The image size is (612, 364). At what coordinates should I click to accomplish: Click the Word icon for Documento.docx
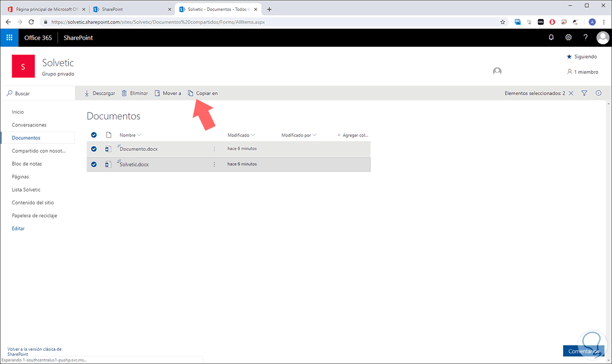point(108,149)
